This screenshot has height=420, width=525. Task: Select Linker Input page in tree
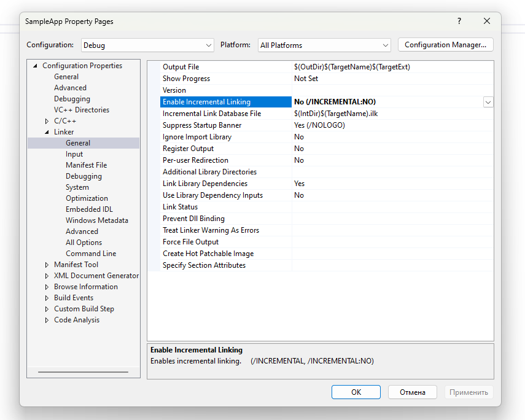pyautogui.click(x=74, y=154)
